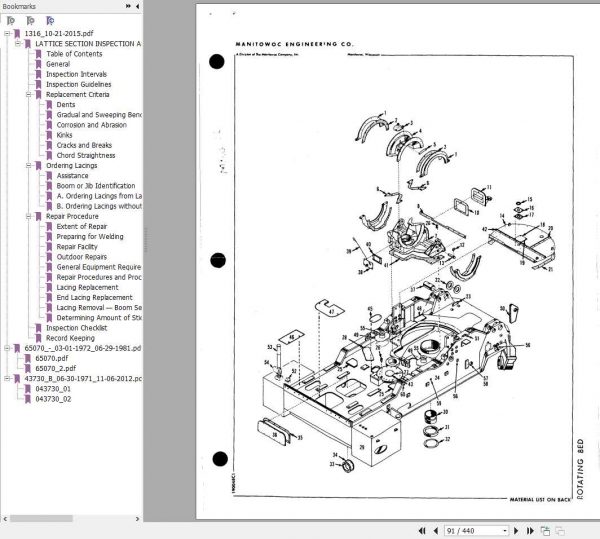
Task: Click the bookmark icon beside Assistance
Action: pyautogui.click(x=49, y=176)
